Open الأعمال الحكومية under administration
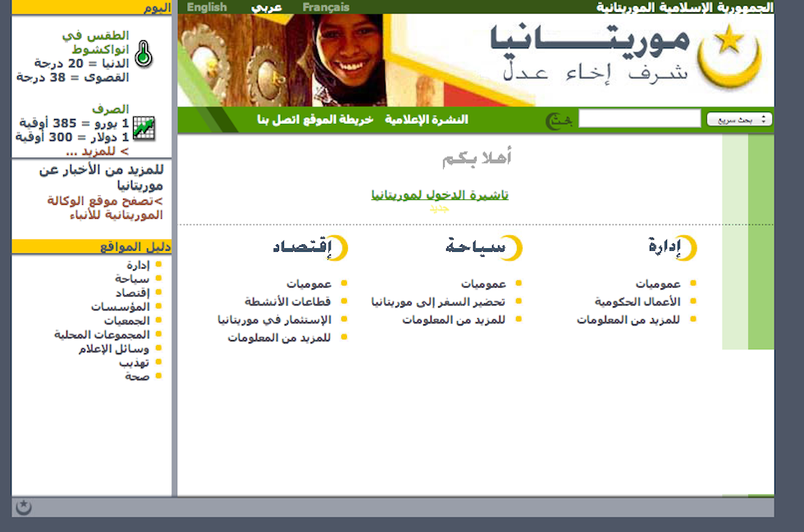Screen dimensions: 804x532 [x=637, y=302]
